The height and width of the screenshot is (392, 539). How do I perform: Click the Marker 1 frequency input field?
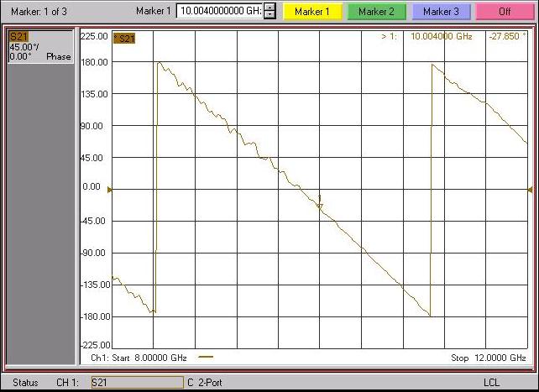click(220, 12)
